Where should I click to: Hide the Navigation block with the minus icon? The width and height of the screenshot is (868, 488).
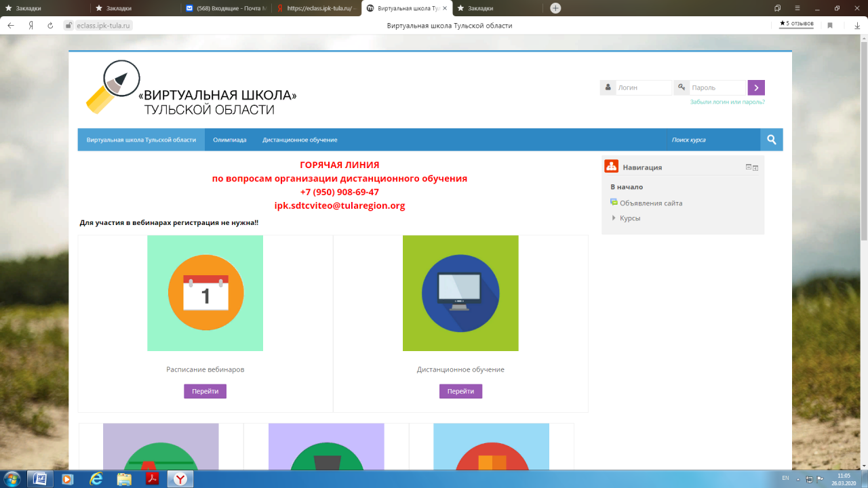749,167
